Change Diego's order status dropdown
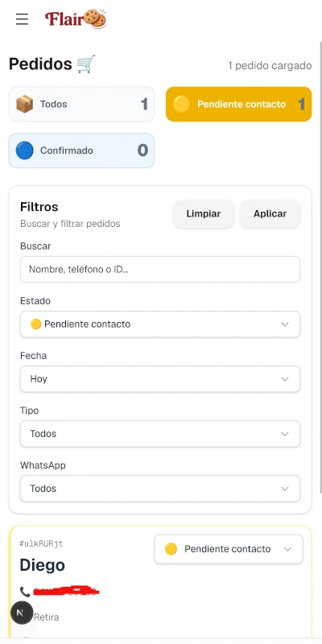322x644 pixels. click(229, 549)
